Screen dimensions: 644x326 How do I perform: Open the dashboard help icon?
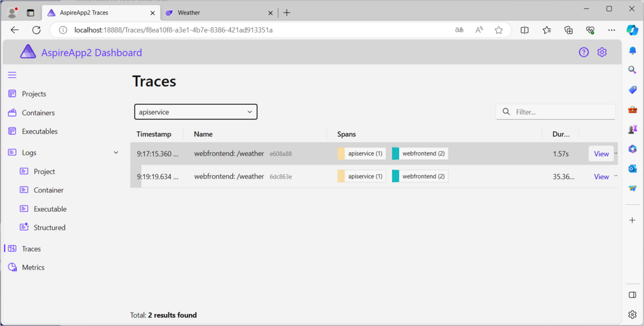click(x=584, y=52)
